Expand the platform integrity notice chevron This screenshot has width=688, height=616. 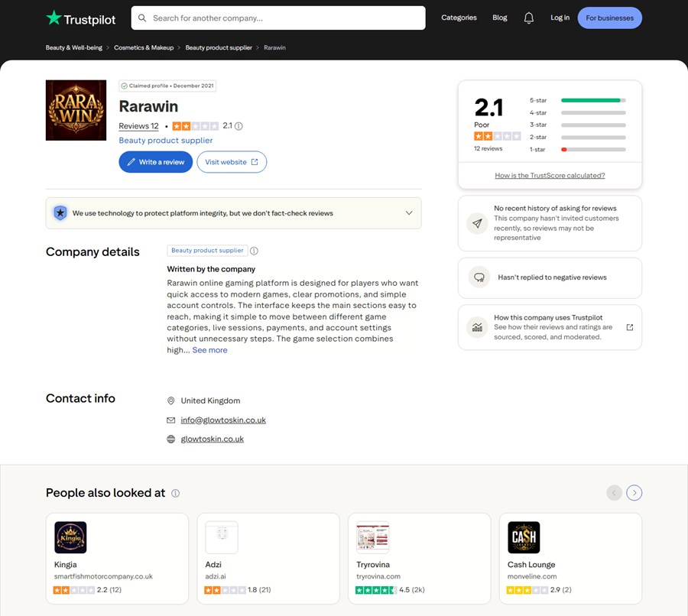tap(409, 213)
